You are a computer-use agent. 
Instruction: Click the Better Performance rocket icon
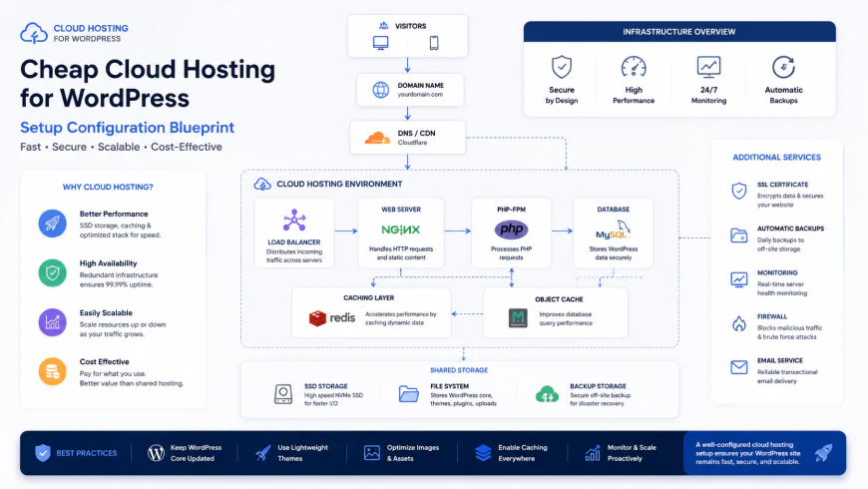point(53,224)
